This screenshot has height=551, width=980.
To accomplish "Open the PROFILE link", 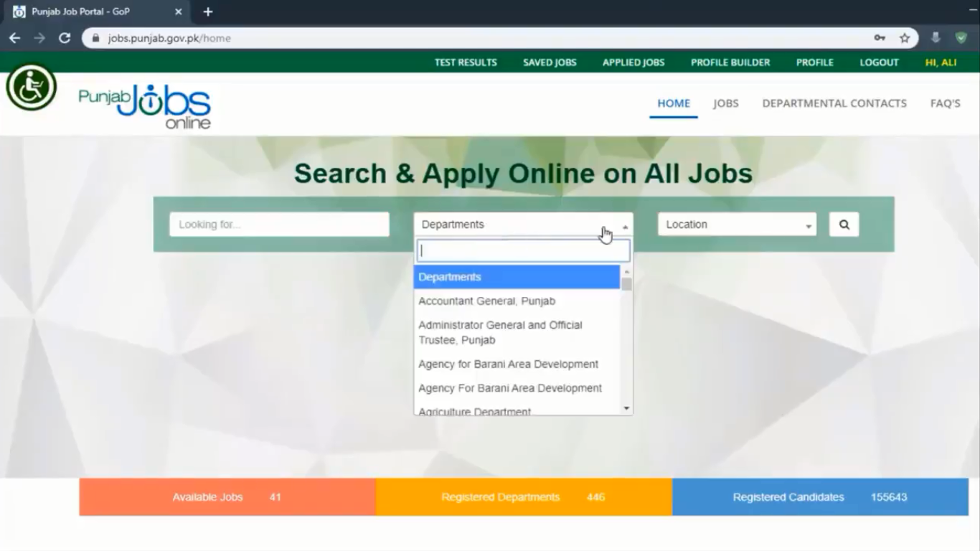I will [x=815, y=62].
